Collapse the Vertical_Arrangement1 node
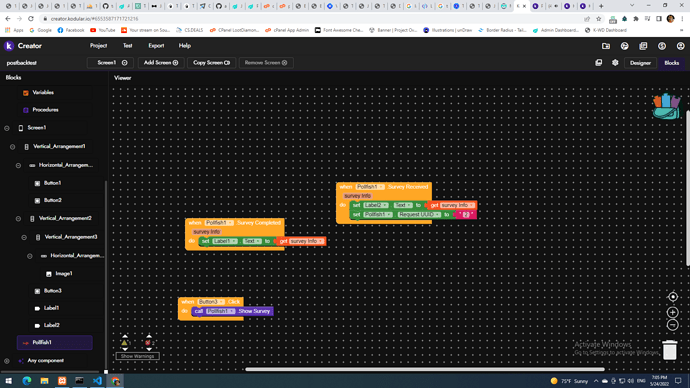The height and width of the screenshot is (388, 690). pos(12,146)
